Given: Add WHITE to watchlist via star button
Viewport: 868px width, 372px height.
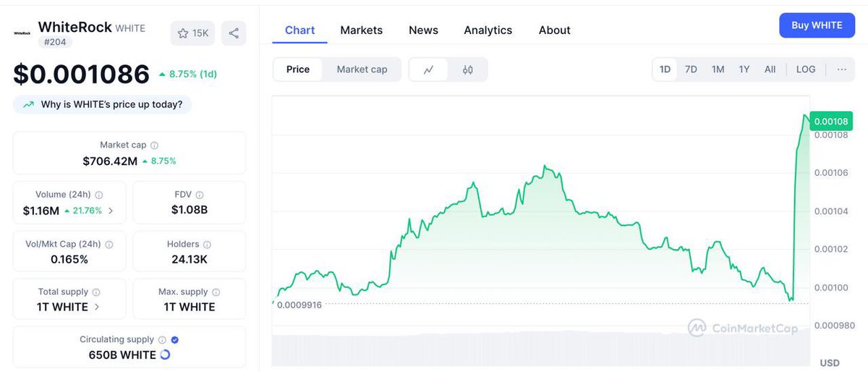Looking at the screenshot, I should pyautogui.click(x=192, y=33).
